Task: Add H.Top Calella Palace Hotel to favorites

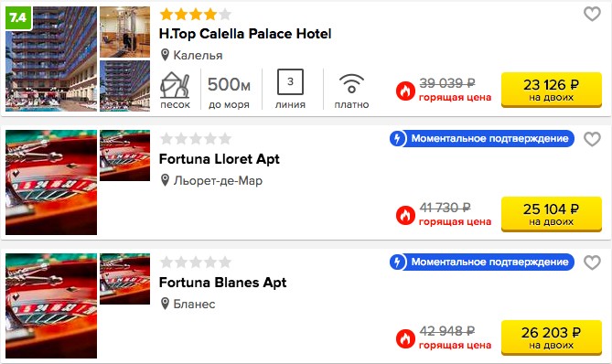Action: coord(592,15)
